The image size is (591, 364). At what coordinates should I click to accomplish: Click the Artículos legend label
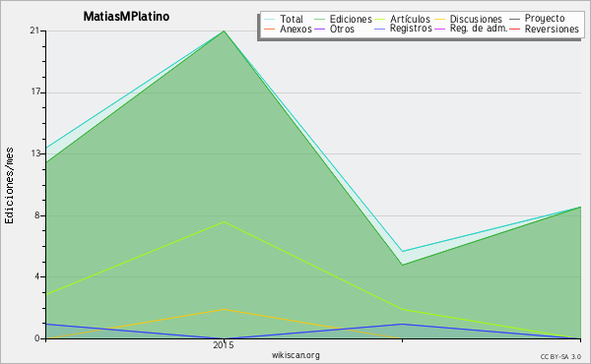point(410,19)
